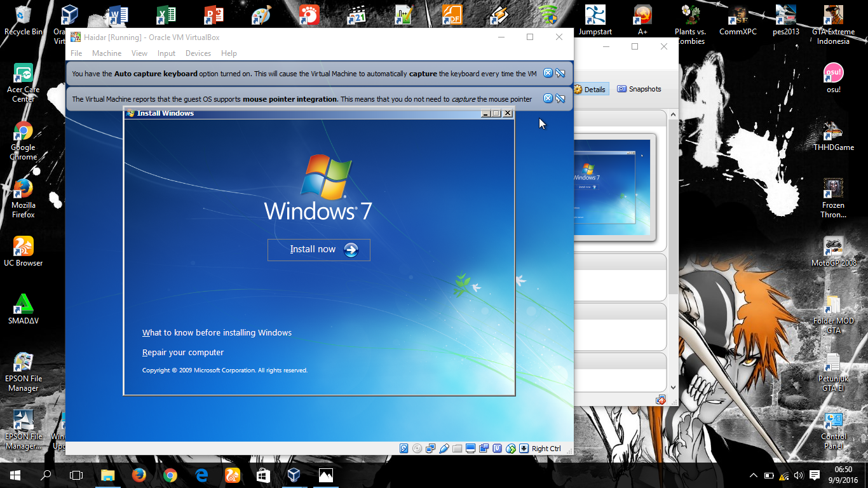This screenshot has width=868, height=488.
Task: Click the mouse integration indicator in VirtualBox status bar
Action: (x=510, y=449)
